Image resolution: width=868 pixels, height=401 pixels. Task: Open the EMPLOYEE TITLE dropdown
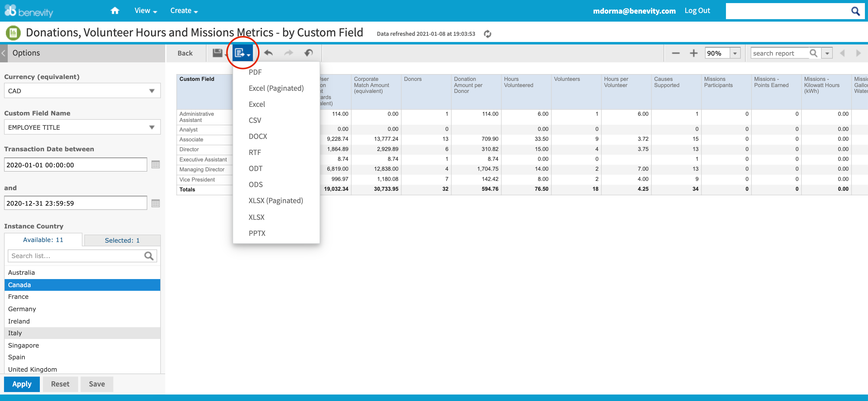tap(82, 127)
